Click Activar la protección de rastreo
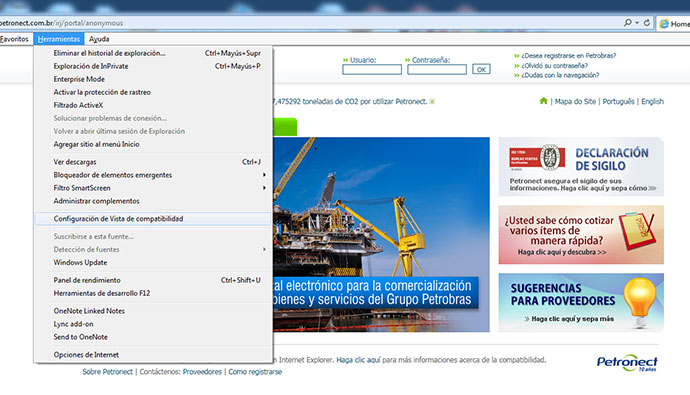This screenshot has height=395, width=690. [x=153, y=92]
